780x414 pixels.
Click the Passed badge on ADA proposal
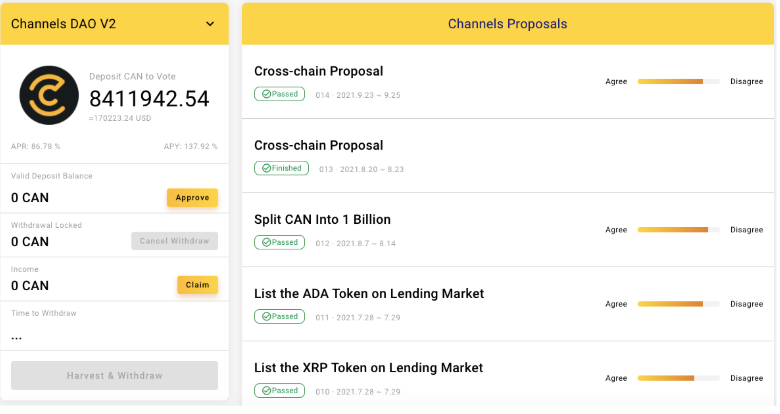click(x=279, y=316)
